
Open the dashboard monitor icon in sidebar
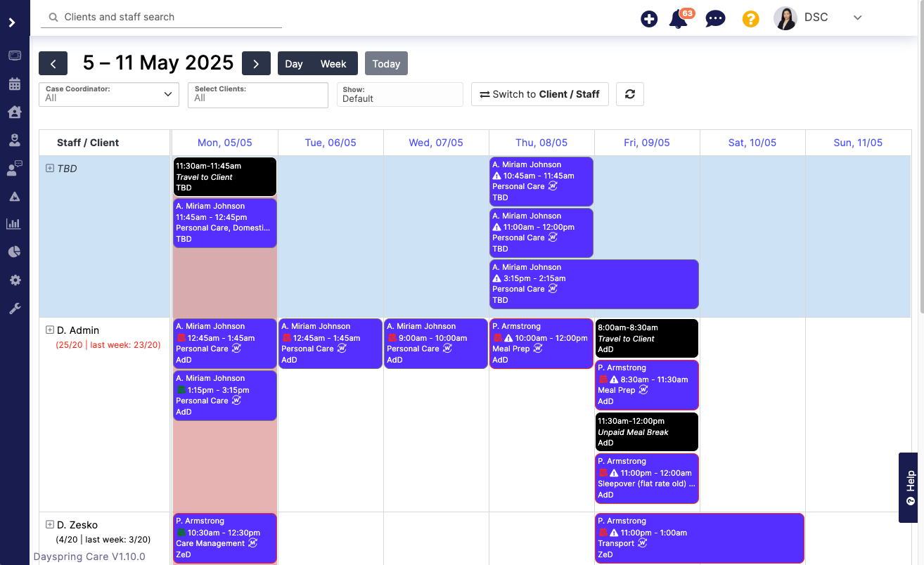click(x=15, y=56)
